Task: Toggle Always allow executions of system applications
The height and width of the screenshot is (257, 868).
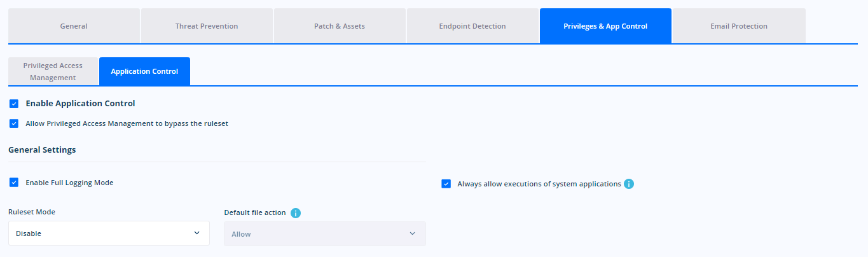Action: coord(446,184)
